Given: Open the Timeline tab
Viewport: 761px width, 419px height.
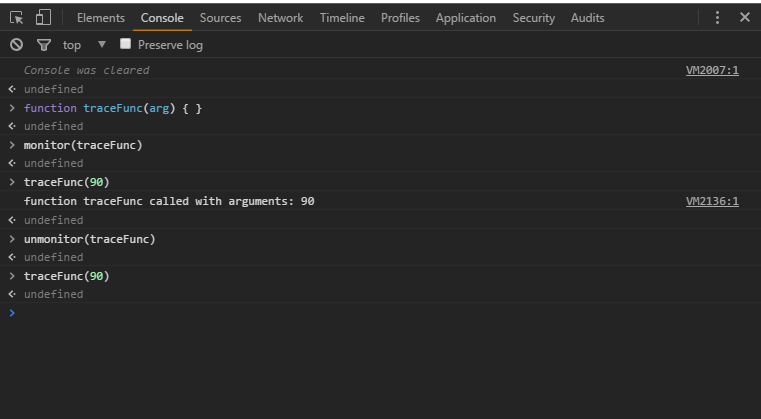Looking at the screenshot, I should (342, 18).
